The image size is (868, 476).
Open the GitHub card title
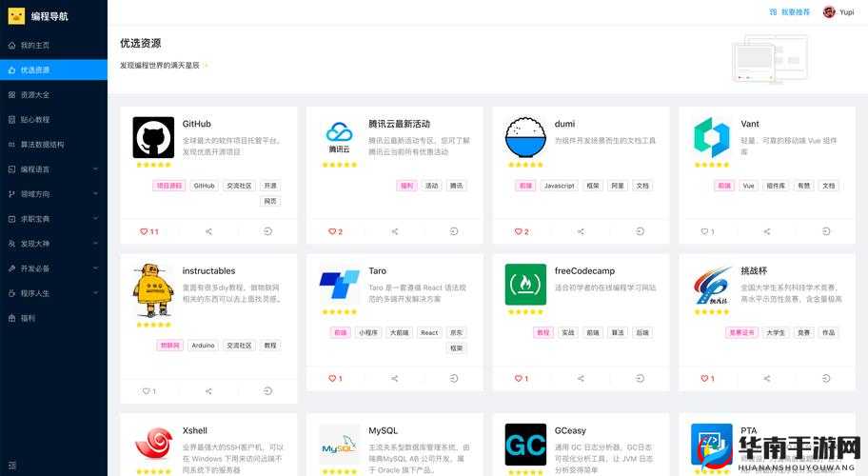click(x=196, y=124)
